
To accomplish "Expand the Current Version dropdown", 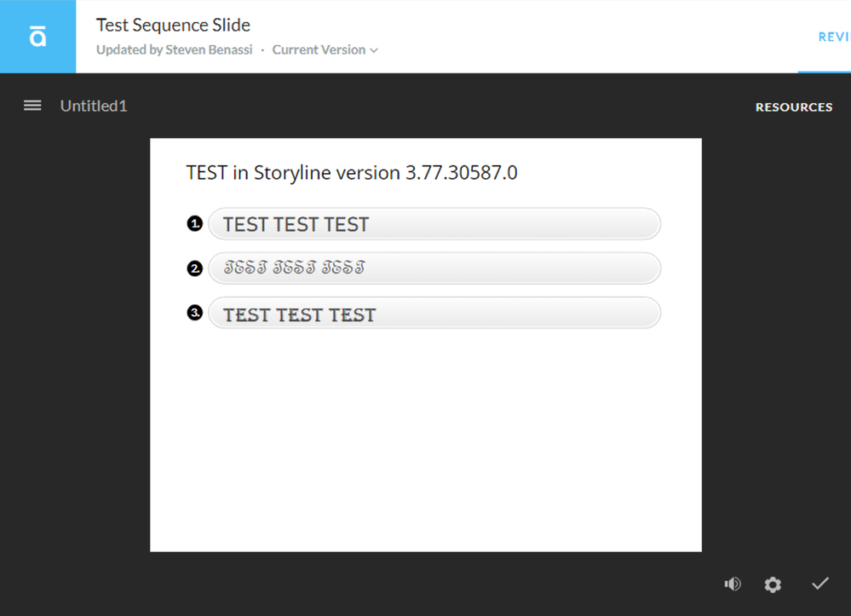I will pos(325,50).
